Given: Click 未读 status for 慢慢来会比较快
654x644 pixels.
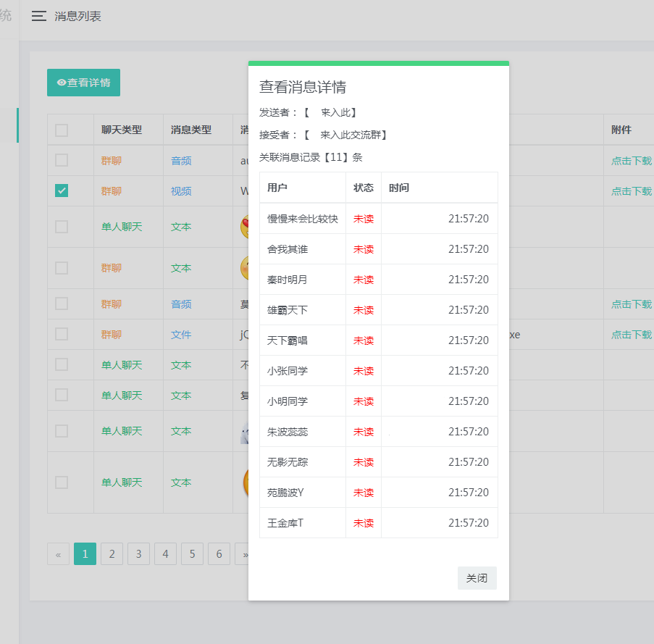Looking at the screenshot, I should click(364, 219).
